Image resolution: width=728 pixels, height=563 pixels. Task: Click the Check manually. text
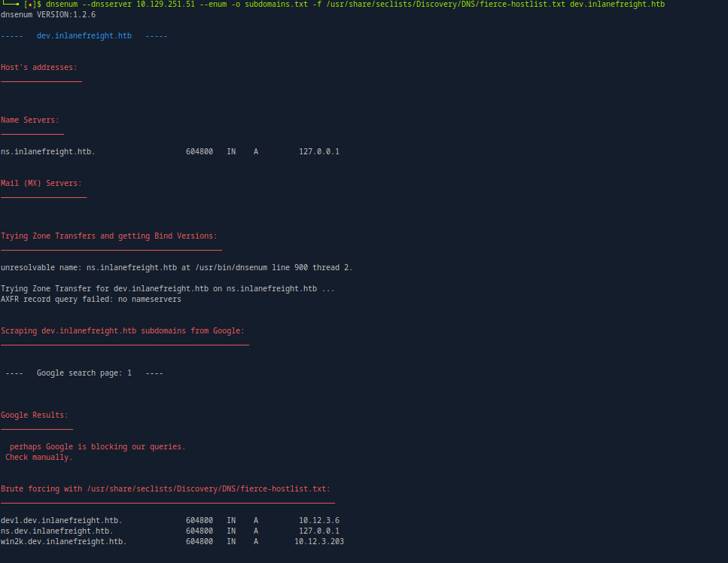(39, 458)
